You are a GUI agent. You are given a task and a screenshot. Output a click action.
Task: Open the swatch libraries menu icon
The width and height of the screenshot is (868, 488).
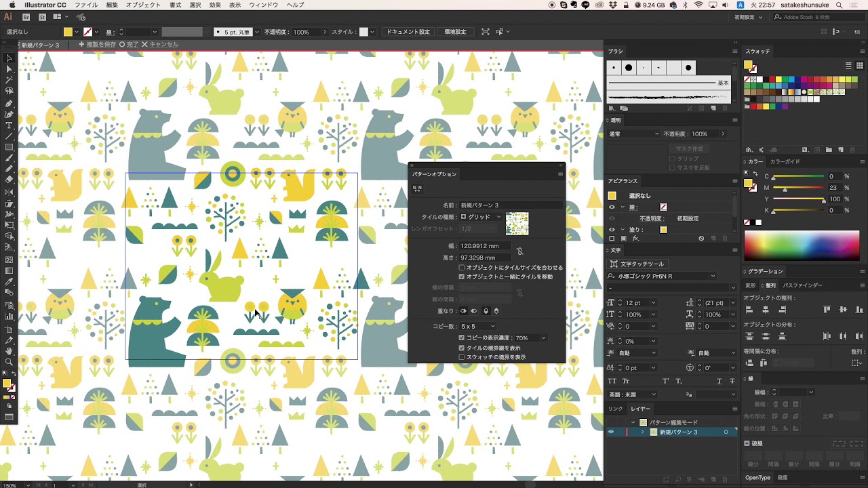click(x=750, y=149)
